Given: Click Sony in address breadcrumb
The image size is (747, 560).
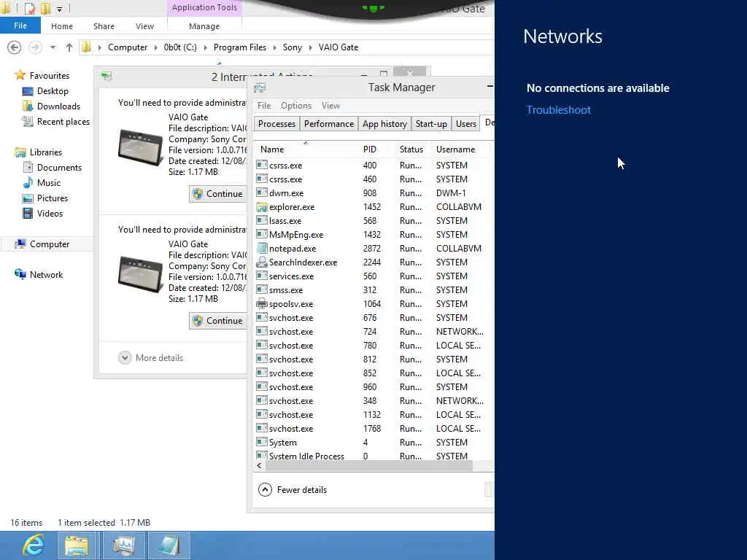Looking at the screenshot, I should tap(292, 47).
